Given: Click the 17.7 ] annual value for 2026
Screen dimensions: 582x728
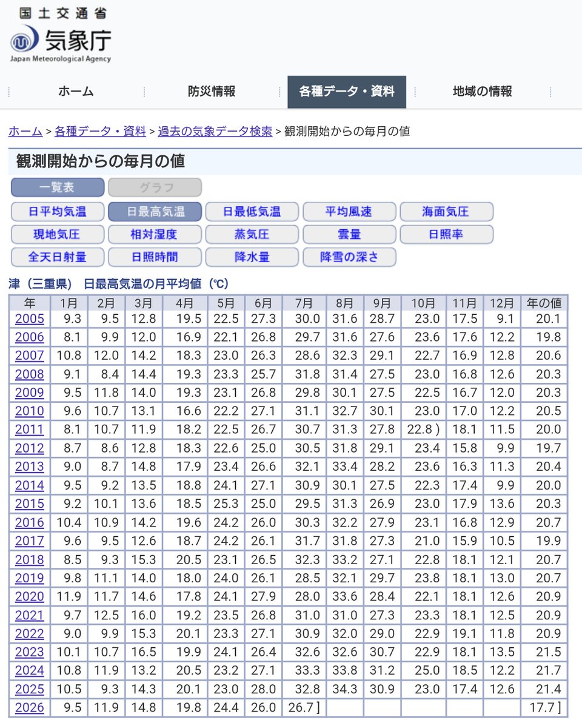Looking at the screenshot, I should click(544, 708).
